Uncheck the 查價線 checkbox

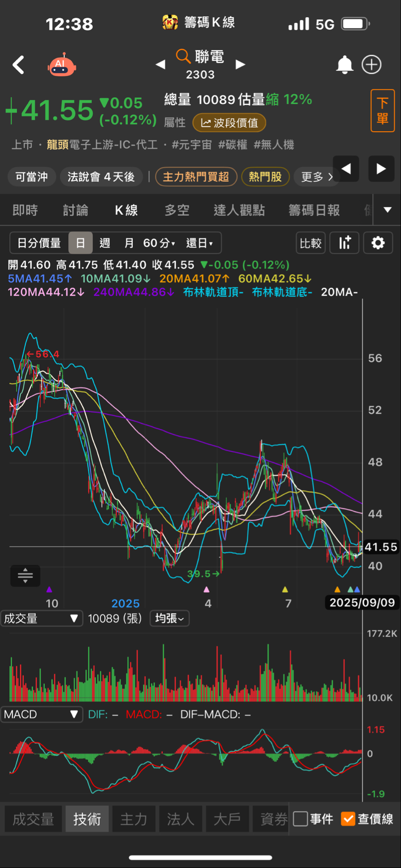[348, 819]
